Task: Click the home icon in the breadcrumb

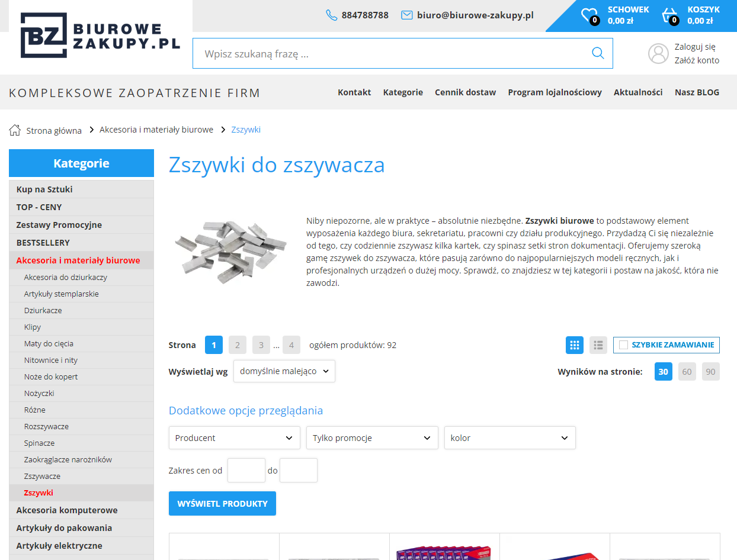Action: coord(14,129)
